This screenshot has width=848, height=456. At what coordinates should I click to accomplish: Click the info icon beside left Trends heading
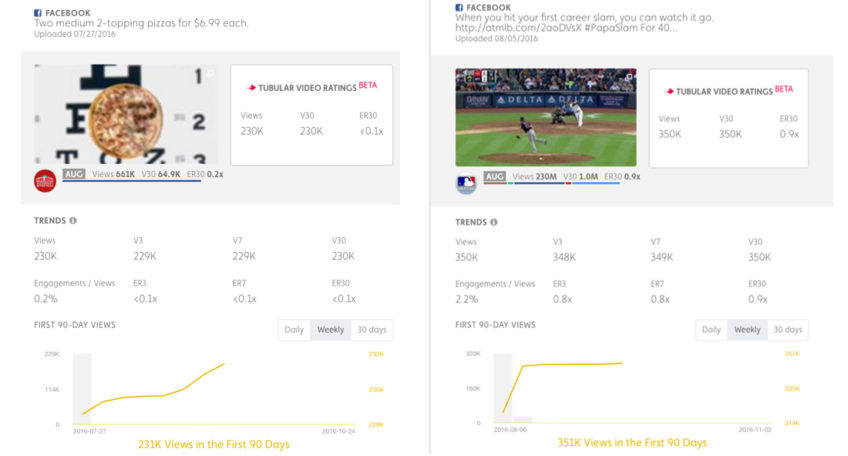[x=73, y=220]
